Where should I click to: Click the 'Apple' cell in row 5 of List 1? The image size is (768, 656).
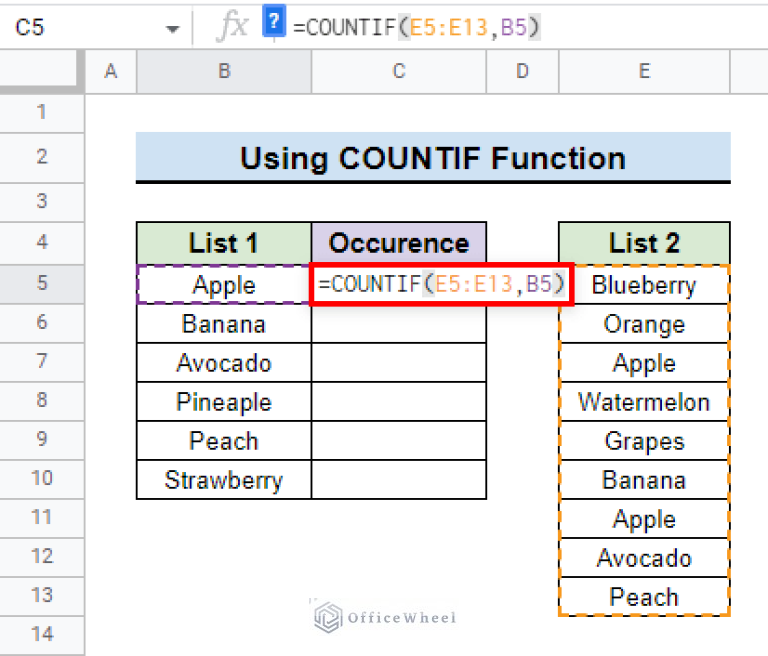[224, 285]
